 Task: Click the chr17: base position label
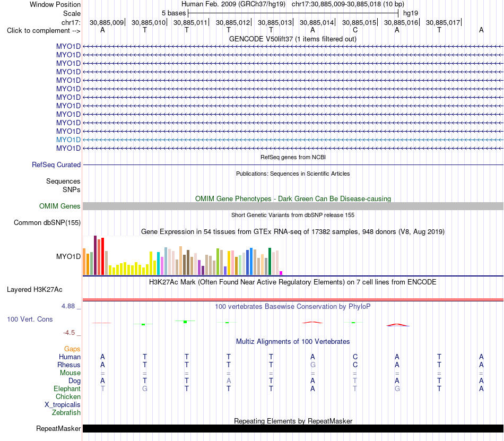(x=71, y=22)
